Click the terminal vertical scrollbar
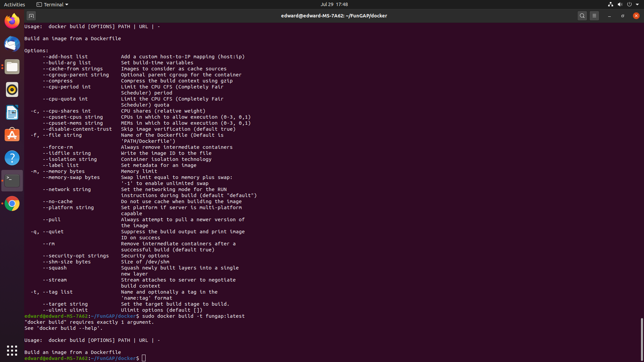This screenshot has height=362, width=644. point(642,339)
